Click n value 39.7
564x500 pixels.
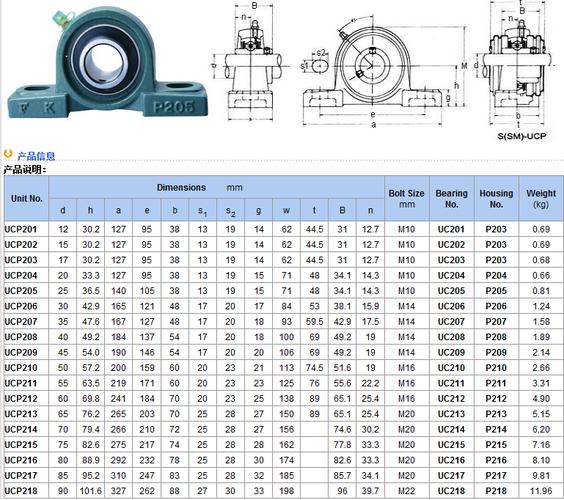tap(370, 491)
